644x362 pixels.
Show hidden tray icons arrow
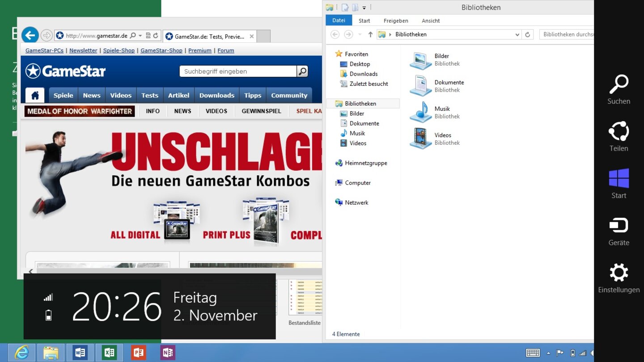click(548, 353)
